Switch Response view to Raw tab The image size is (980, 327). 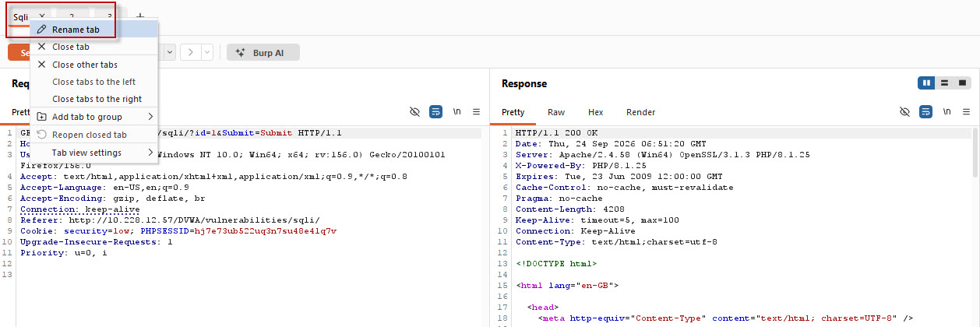(x=556, y=112)
